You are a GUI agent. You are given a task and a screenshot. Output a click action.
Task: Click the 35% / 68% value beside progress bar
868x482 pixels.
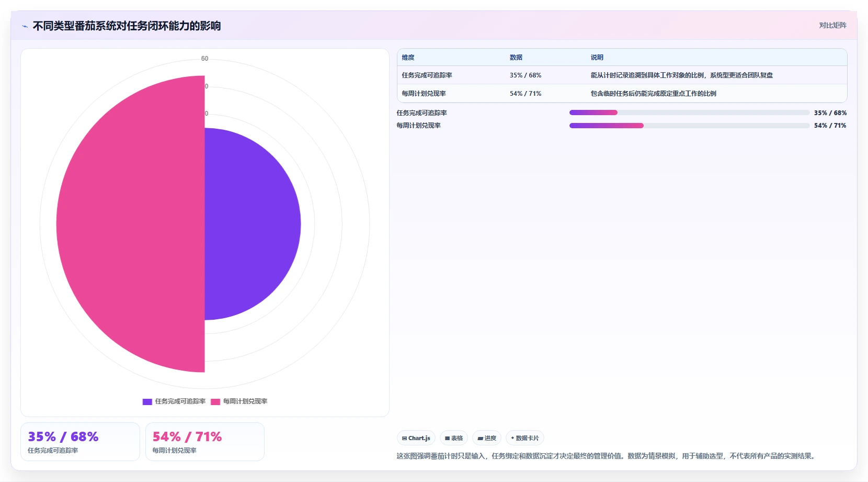point(830,113)
